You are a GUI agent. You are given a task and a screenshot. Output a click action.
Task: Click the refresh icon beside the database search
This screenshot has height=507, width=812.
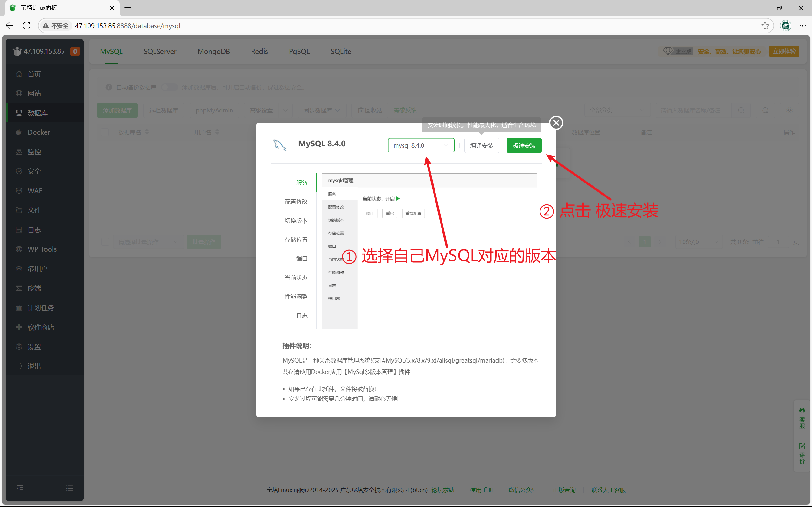pos(765,110)
